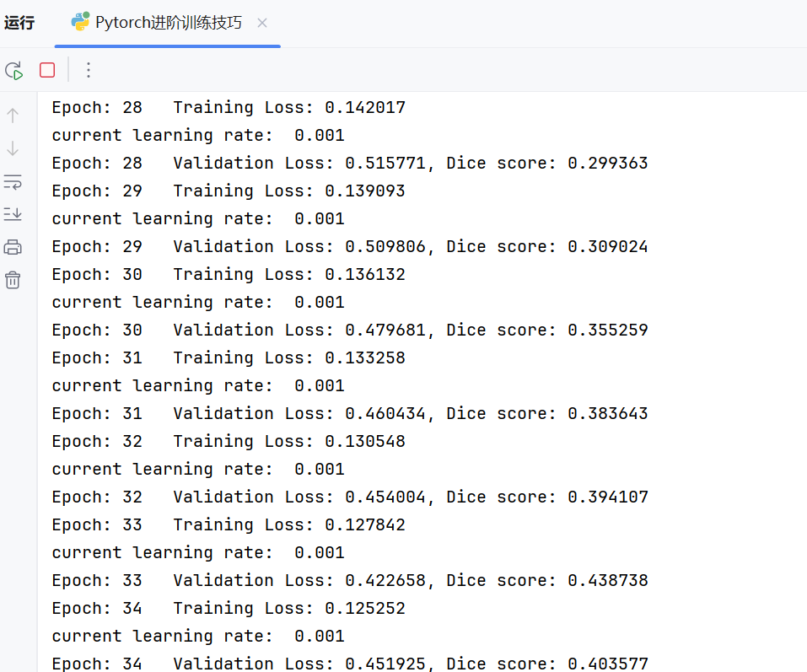Toggle scroll to end of console

click(x=13, y=214)
